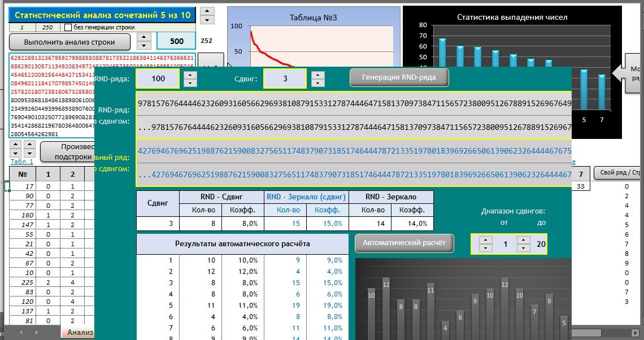This screenshot has width=644, height=340.
Task: Increase Сдвиг value with the spinner up arrow
Action: click(x=318, y=75)
